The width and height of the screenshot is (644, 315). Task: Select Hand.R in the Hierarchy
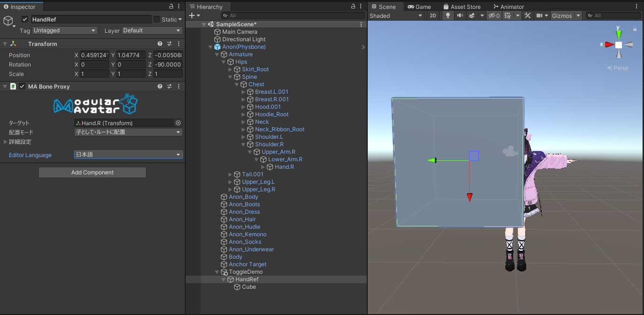click(x=284, y=167)
